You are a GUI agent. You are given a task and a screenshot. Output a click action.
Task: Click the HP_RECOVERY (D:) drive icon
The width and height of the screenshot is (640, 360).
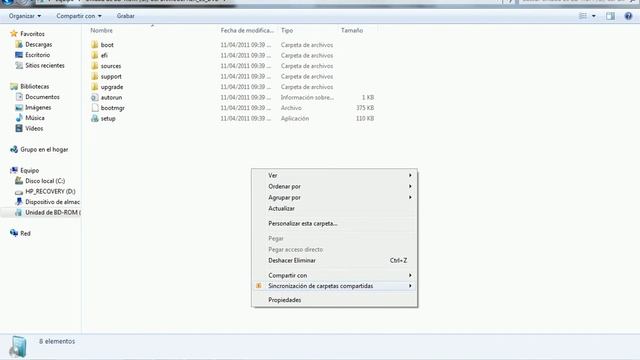coord(19,191)
